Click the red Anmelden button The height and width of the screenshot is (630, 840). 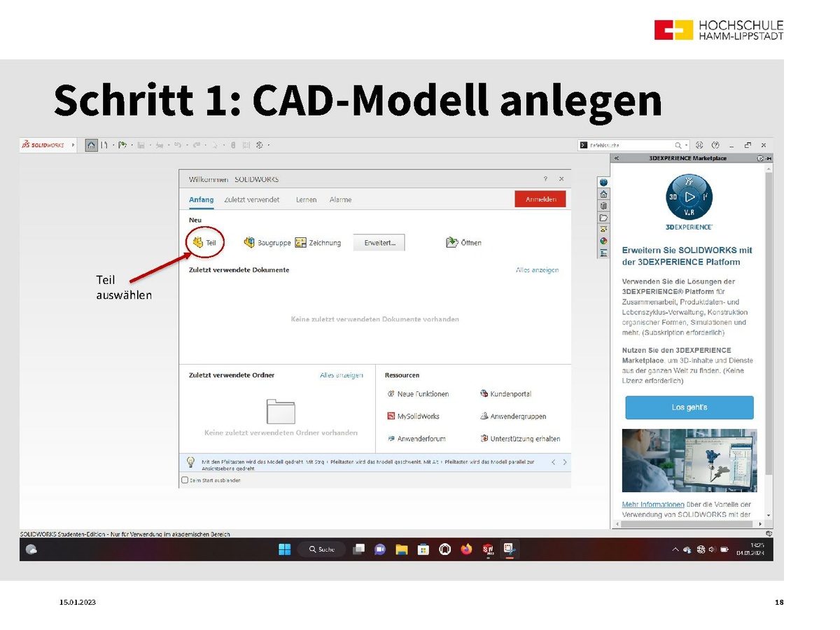(x=540, y=199)
